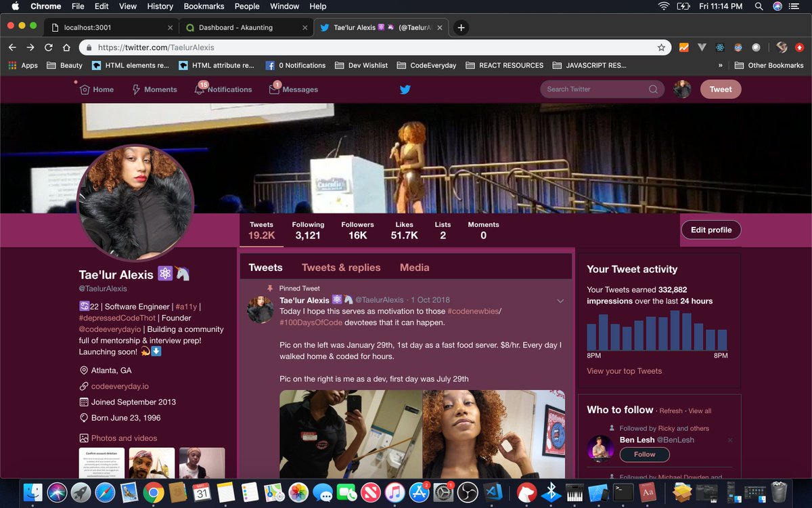Select Tweets & replies tab

tap(341, 268)
